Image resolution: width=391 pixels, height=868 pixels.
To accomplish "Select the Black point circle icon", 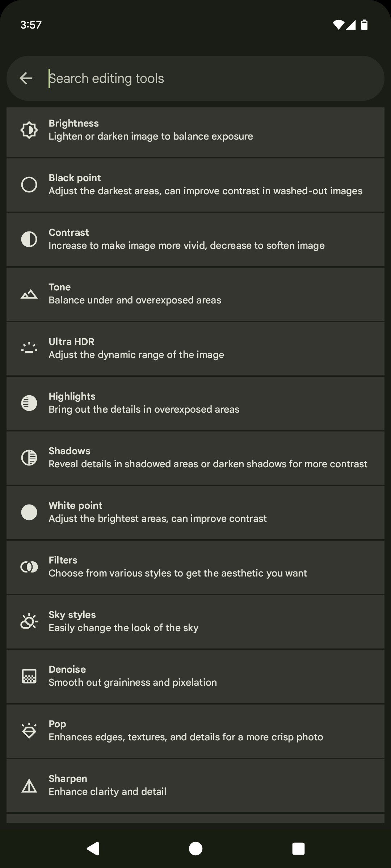I will pos(29,184).
